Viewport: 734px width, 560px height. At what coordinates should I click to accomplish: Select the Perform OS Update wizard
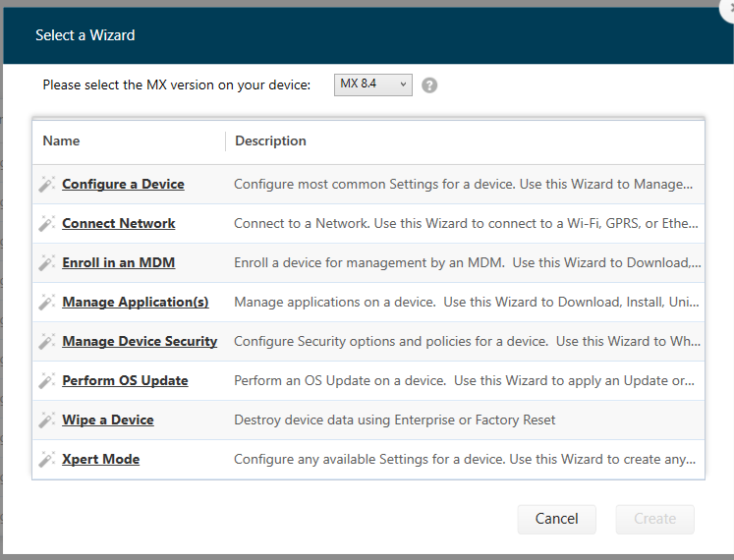click(125, 380)
